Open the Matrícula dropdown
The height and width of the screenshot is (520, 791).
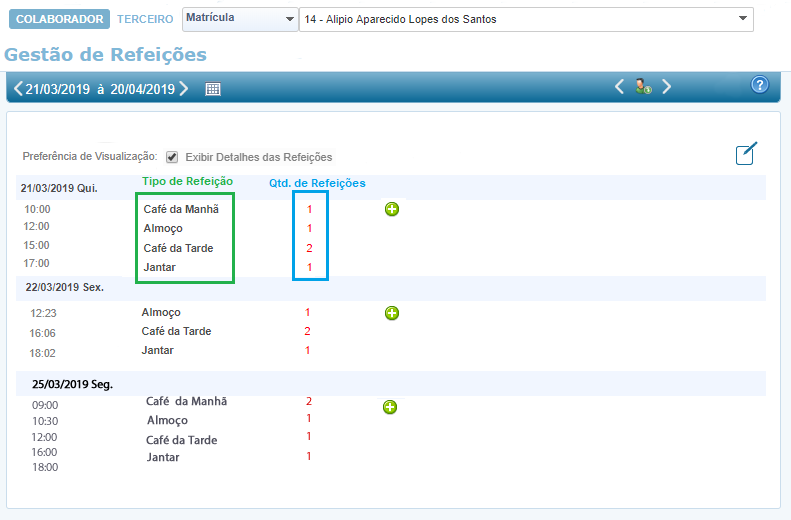click(x=240, y=19)
